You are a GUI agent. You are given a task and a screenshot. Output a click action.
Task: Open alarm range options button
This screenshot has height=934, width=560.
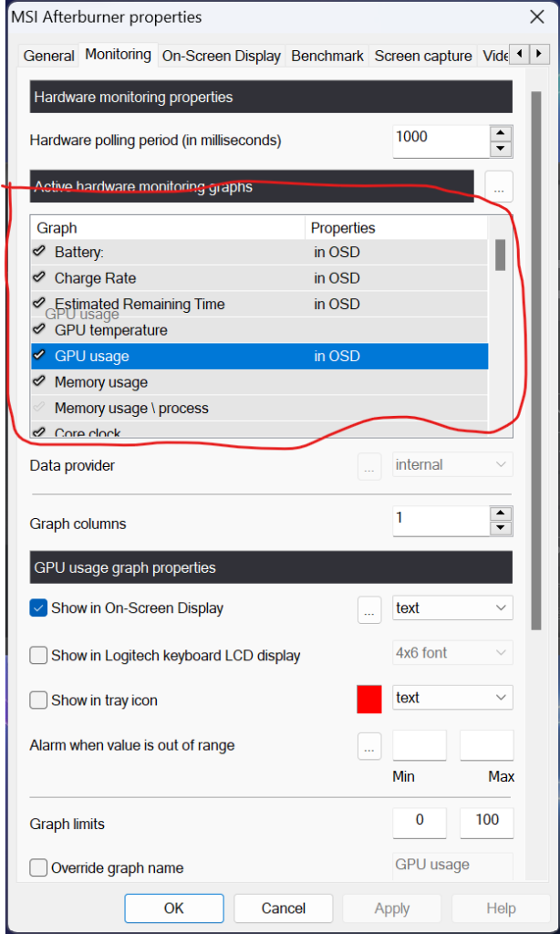point(369,745)
